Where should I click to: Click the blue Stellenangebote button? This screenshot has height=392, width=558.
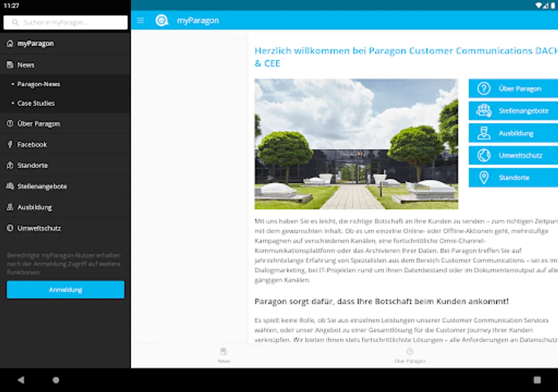(x=514, y=111)
